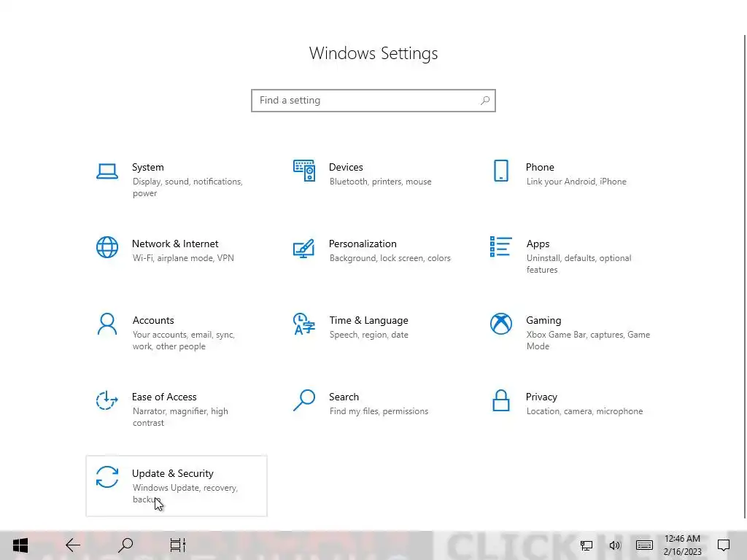747x560 pixels.
Task: Open the Gaming settings title
Action: click(543, 321)
